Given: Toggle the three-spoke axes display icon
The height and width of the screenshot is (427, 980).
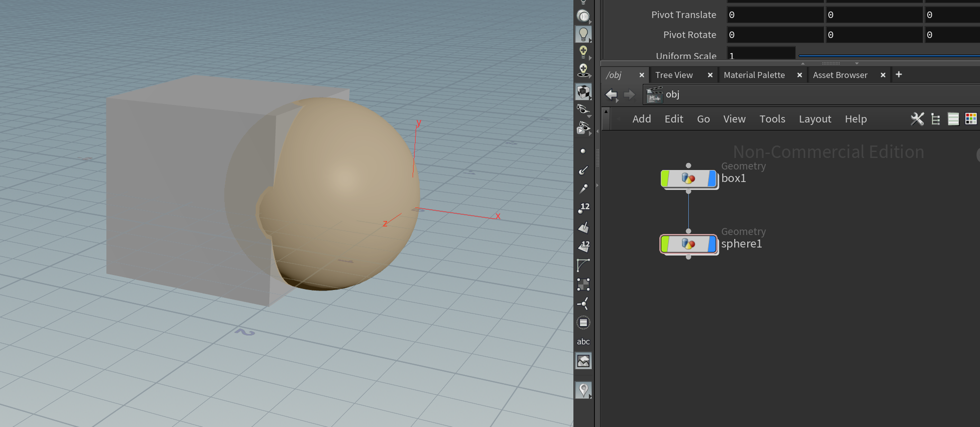Looking at the screenshot, I should pyautogui.click(x=583, y=303).
